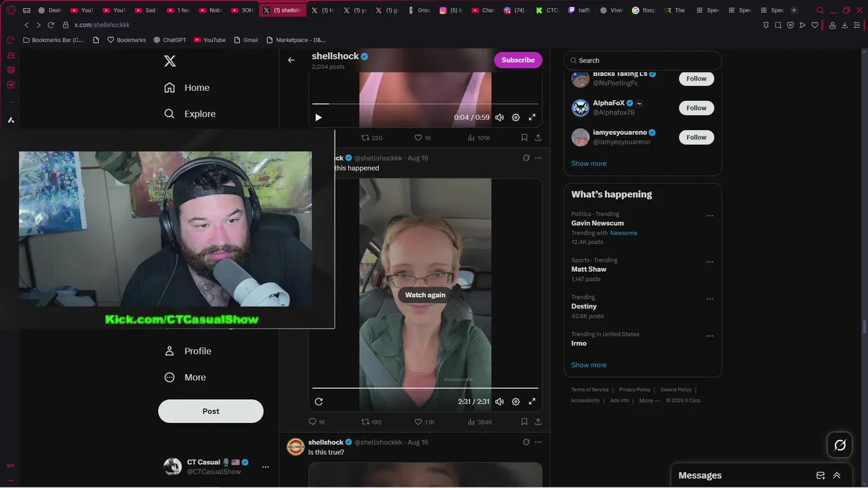Image resolution: width=868 pixels, height=488 pixels.
Task: Compose new message in Messages drawer
Action: click(x=821, y=475)
